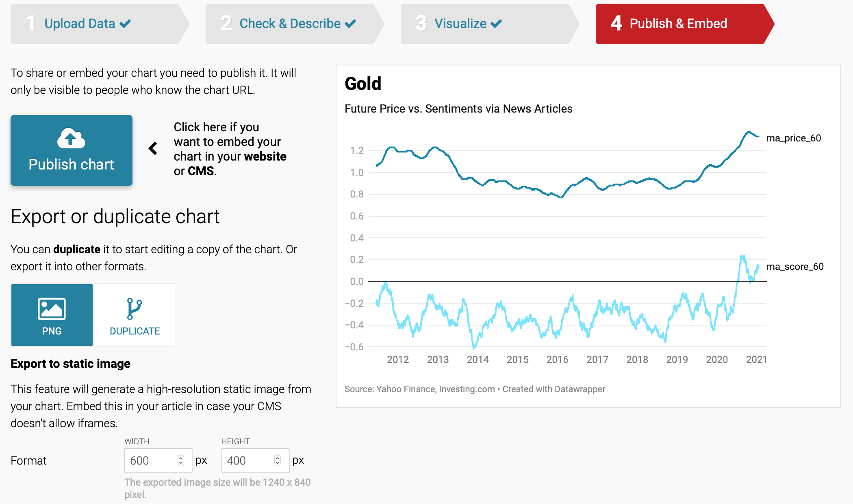Screen dimensions: 853x504
Task: Choose PNG export option
Action: pyautogui.click(x=52, y=315)
